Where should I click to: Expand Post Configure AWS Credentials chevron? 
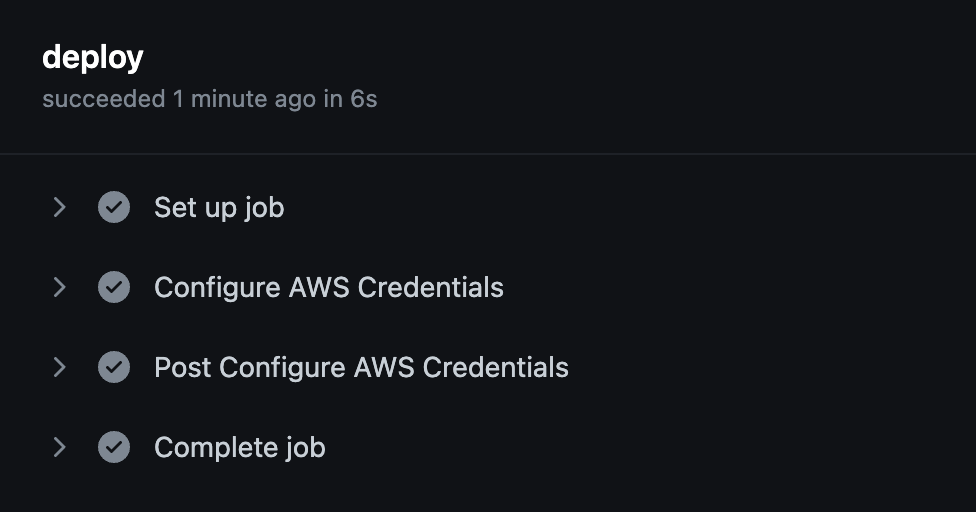click(x=59, y=367)
